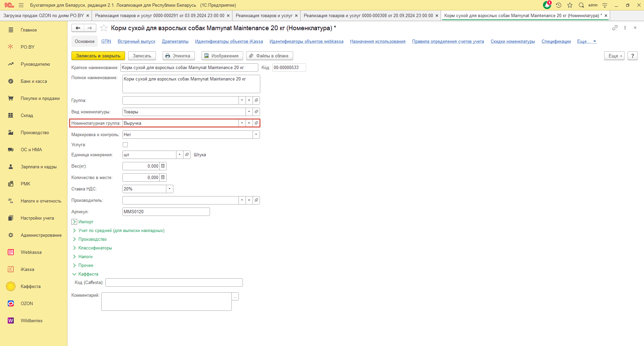The width and height of the screenshot is (644, 346).
Task: Open the Производитель dropdown
Action: pyautogui.click(x=242, y=200)
